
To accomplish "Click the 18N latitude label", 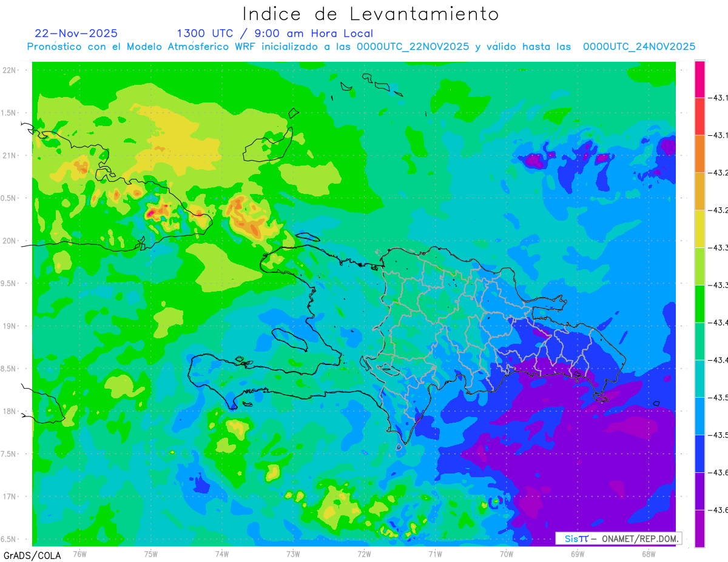I will tap(9, 412).
